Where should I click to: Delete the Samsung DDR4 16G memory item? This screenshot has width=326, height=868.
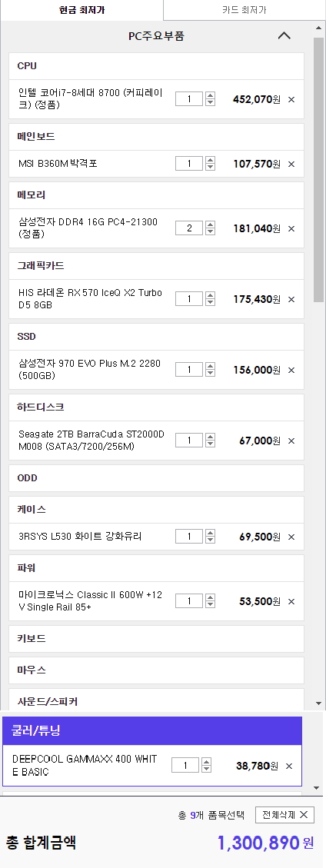[291, 228]
